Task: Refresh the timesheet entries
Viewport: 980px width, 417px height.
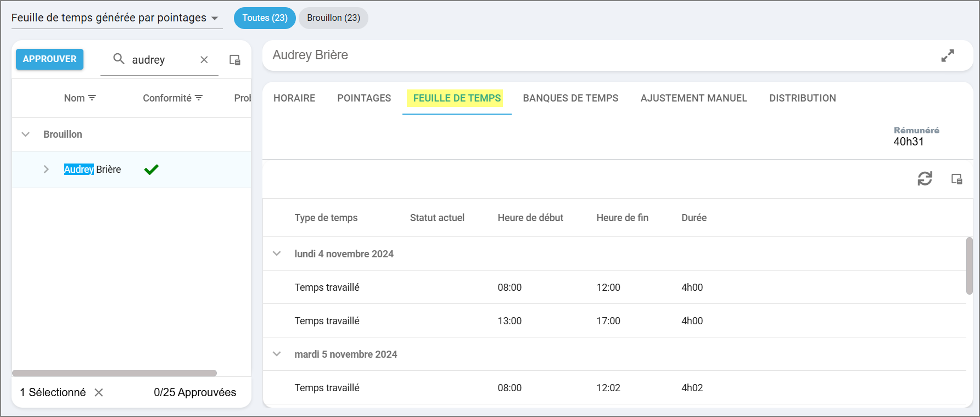Action: pos(925,178)
